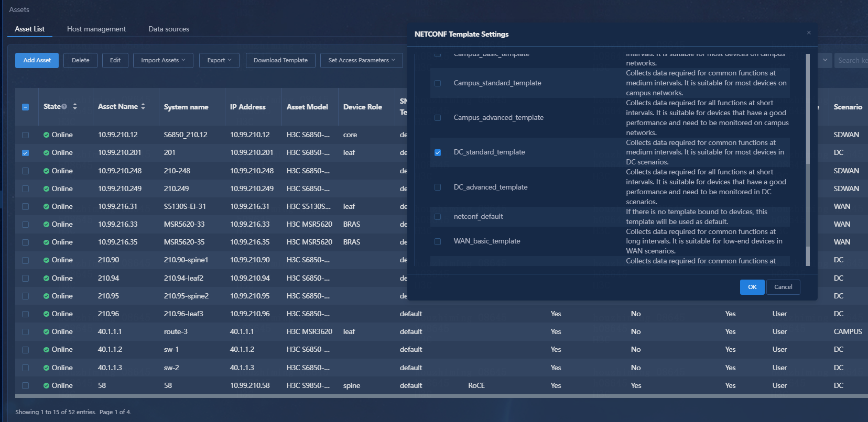This screenshot has height=422, width=868.
Task: Click system name MSR5620-33
Action: click(x=185, y=225)
